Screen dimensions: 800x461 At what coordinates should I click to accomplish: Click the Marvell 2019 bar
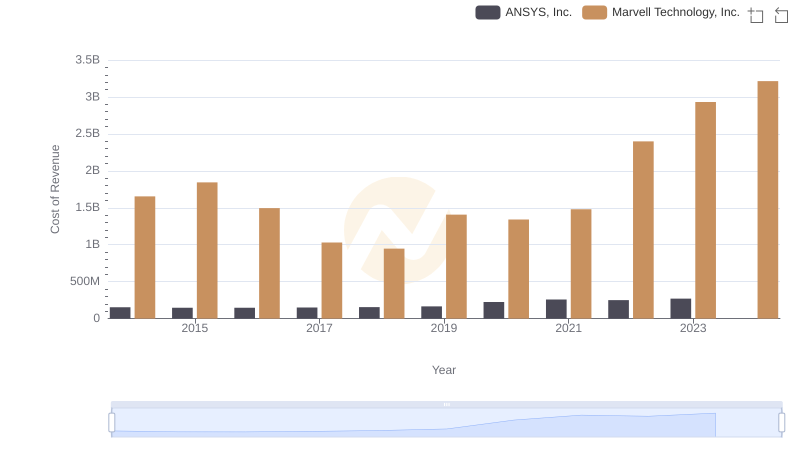tap(456, 266)
